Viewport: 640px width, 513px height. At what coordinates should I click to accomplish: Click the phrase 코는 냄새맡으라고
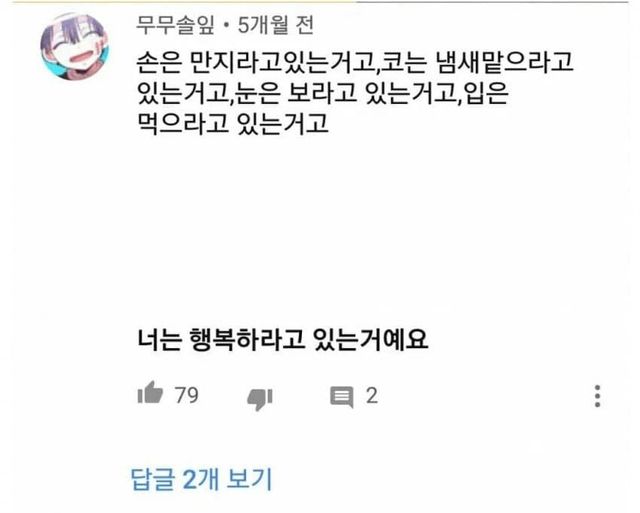click(x=477, y=63)
